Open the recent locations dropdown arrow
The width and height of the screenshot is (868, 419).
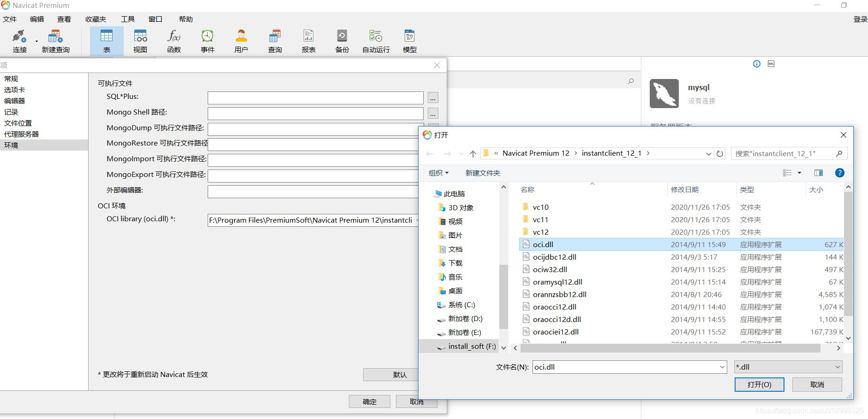coord(461,154)
